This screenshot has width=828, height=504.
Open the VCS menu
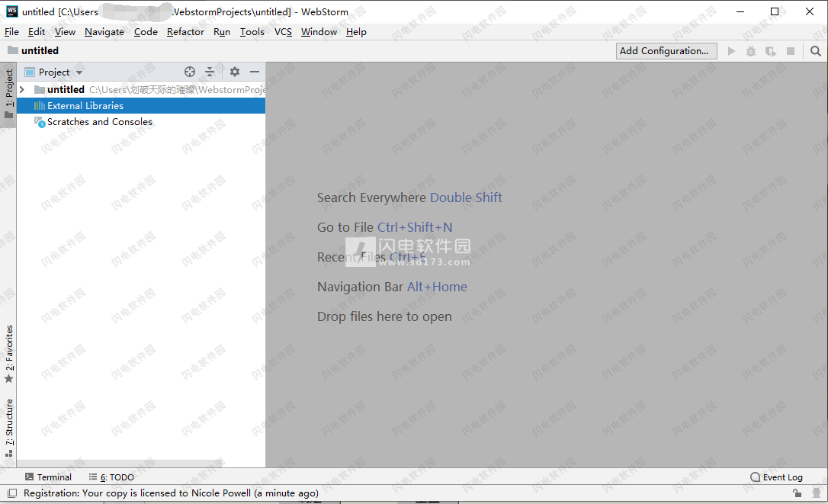283,32
